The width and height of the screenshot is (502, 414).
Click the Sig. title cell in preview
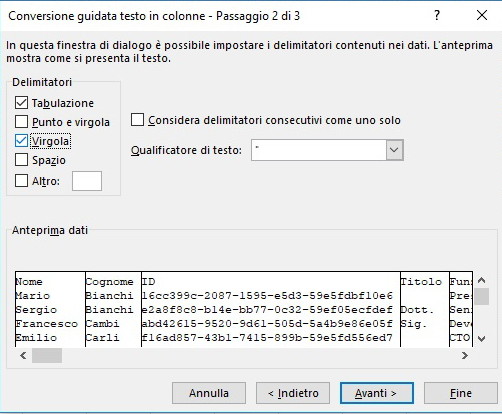coord(414,324)
